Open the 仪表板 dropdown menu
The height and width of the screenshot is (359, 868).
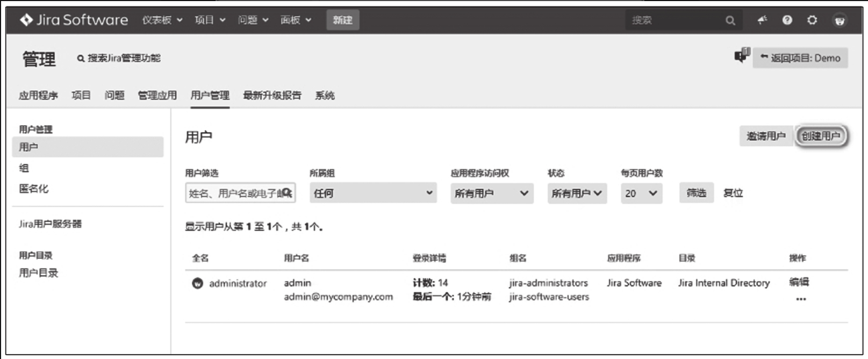162,20
